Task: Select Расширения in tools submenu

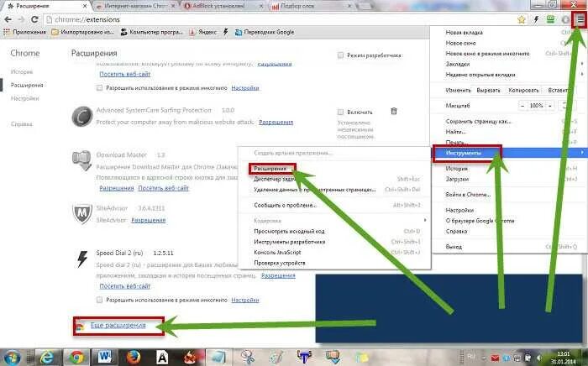Action: [x=270, y=169]
